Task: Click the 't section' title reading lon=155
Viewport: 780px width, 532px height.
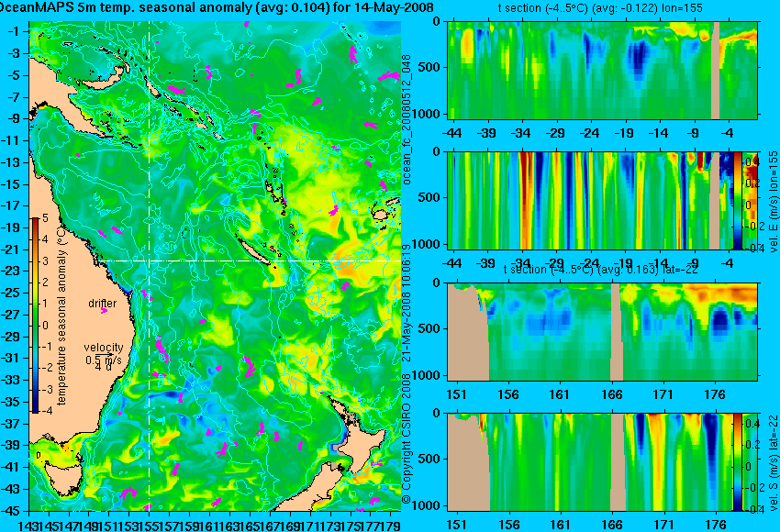Action: coord(600,8)
